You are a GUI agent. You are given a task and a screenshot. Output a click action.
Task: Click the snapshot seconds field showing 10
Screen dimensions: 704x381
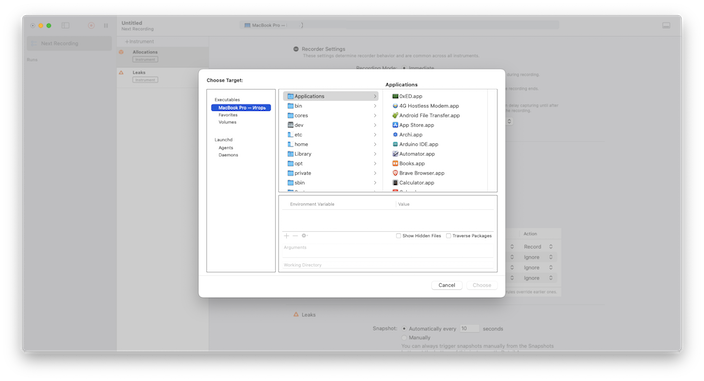coord(469,329)
